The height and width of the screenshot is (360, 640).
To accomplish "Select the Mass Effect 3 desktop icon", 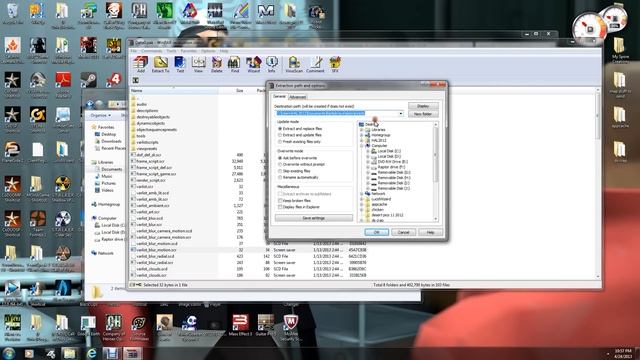I will coord(240,325).
